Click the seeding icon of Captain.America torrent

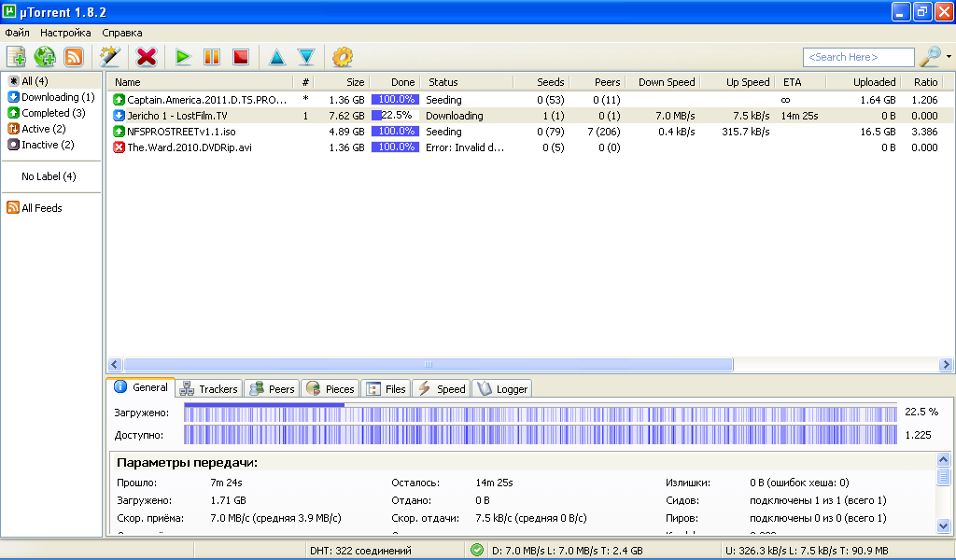[x=119, y=99]
